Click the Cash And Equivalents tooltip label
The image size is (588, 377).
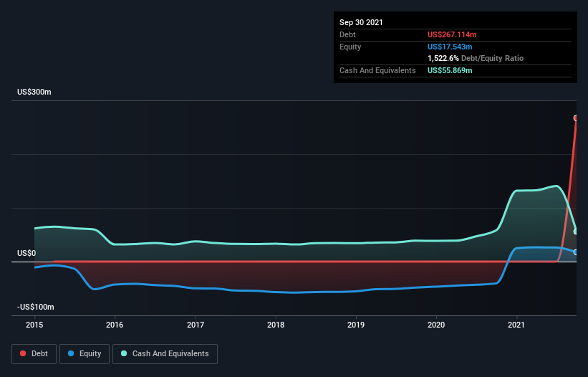point(377,70)
